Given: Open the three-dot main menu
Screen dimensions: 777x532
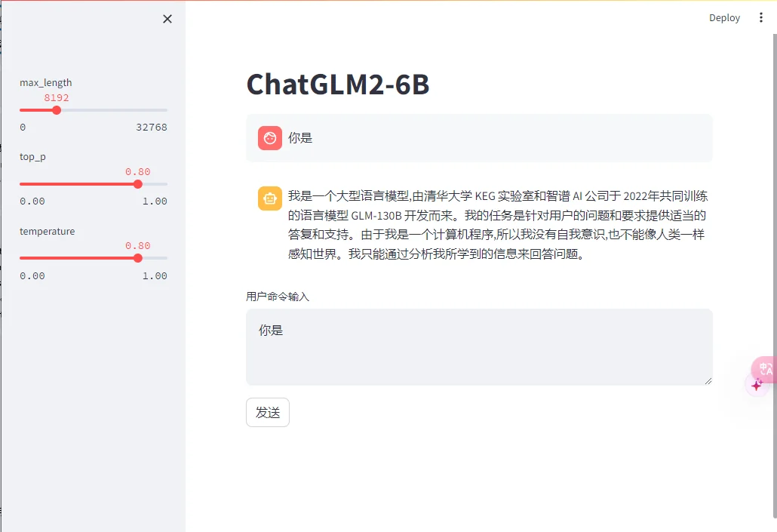Looking at the screenshot, I should click(760, 18).
